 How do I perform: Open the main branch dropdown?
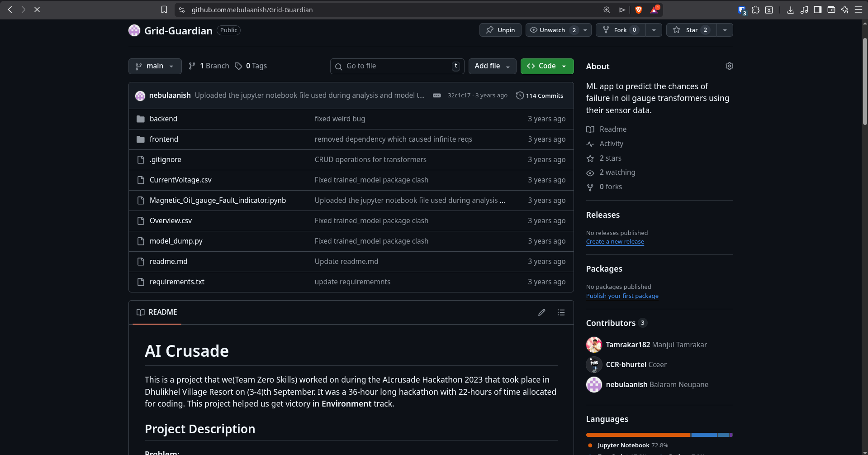coord(155,66)
